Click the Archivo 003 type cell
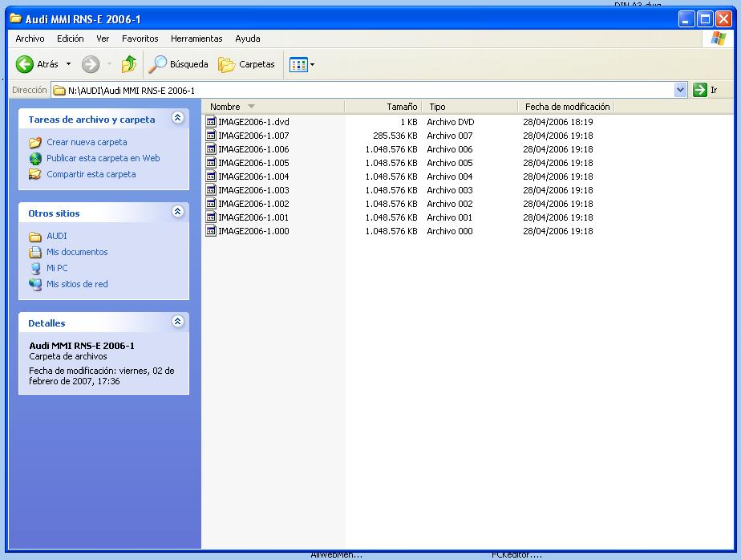Viewport: 741px width, 560px height. (x=449, y=191)
